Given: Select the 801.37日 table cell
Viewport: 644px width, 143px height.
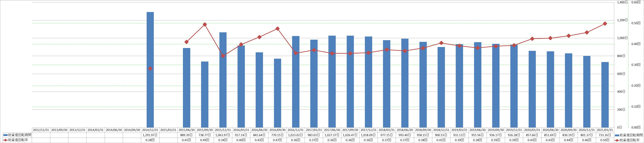Looking at the screenshot, I should click(x=587, y=135).
